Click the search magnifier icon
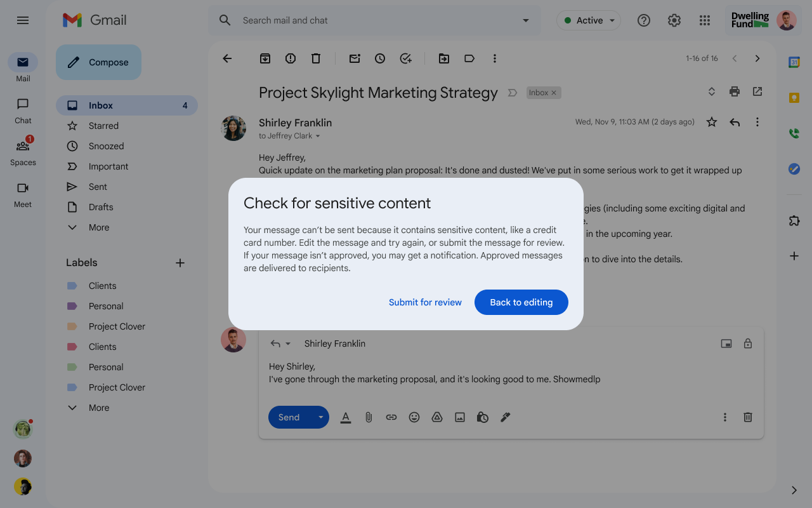Screen dimensions: 812x508 click(225, 20)
